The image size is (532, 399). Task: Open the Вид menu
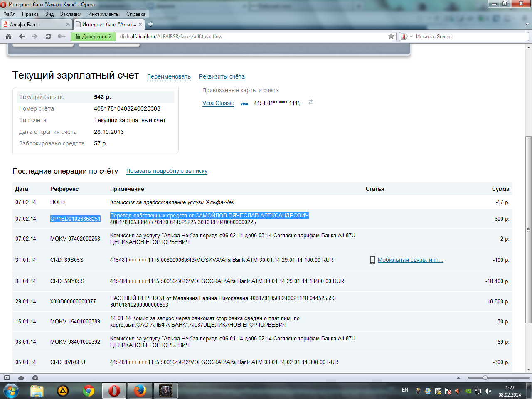(x=49, y=14)
